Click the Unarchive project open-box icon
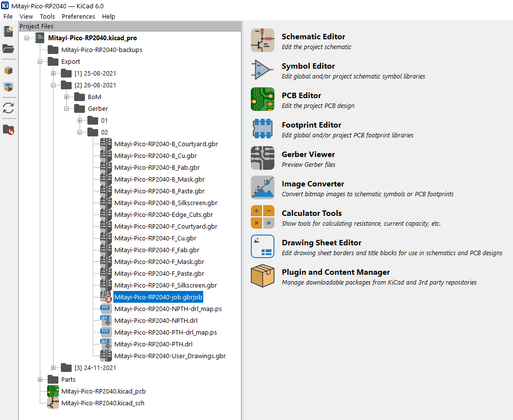513x420 pixels. (8, 87)
